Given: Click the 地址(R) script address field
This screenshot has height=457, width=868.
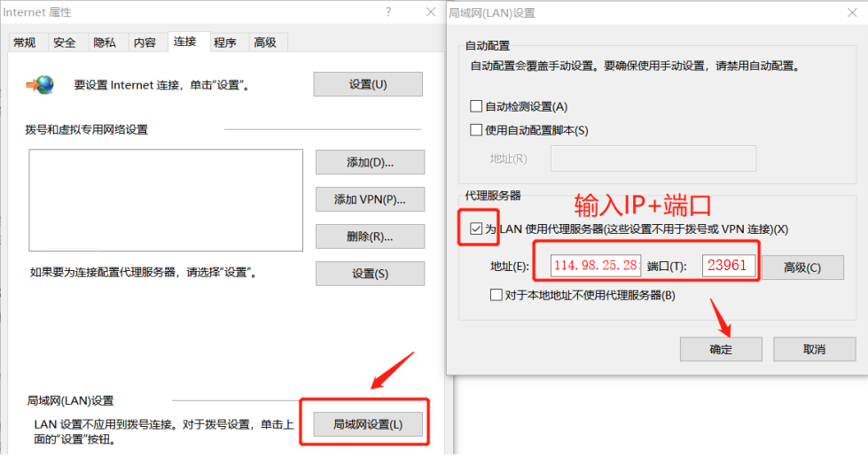Looking at the screenshot, I should click(x=653, y=159).
